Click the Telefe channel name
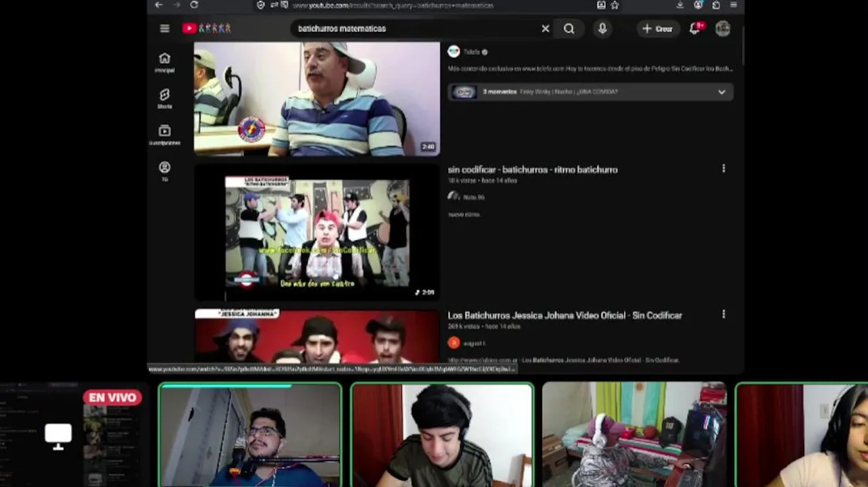Image resolution: width=868 pixels, height=487 pixels. pyautogui.click(x=471, y=52)
